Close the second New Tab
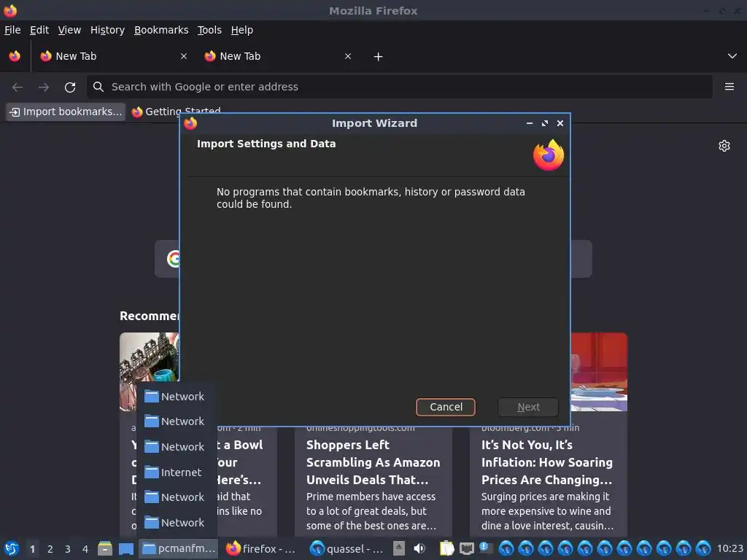This screenshot has height=560, width=747. 348,56
